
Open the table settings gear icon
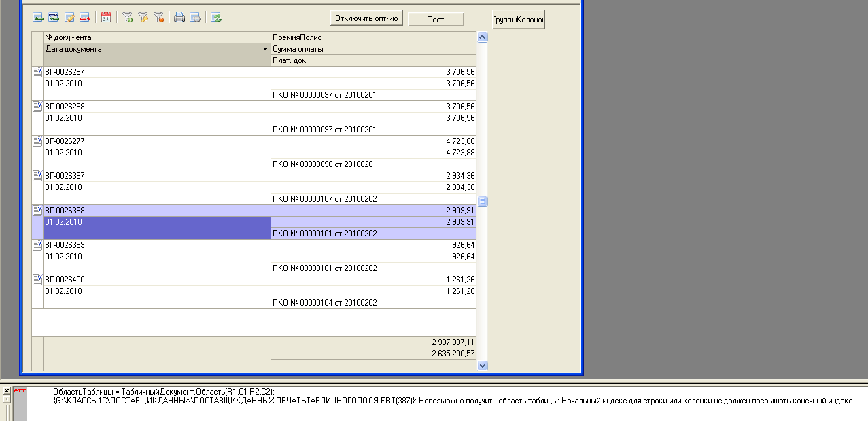[195, 18]
